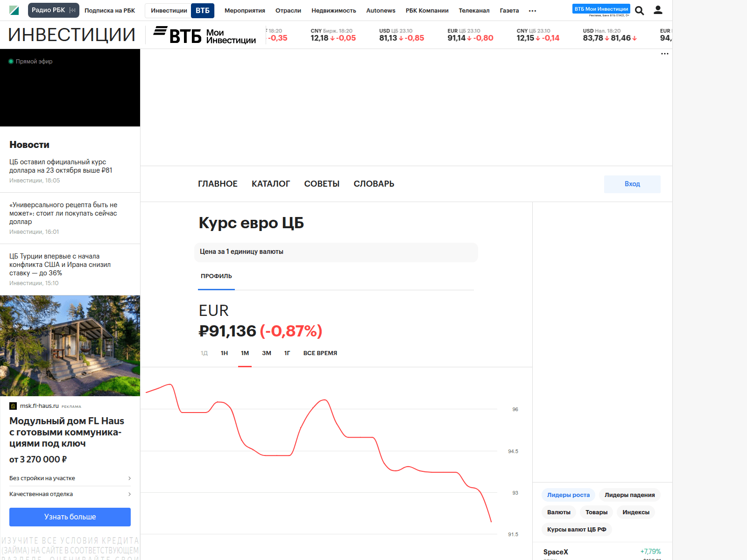
Task: Open the user profile icon
Action: pos(658,10)
